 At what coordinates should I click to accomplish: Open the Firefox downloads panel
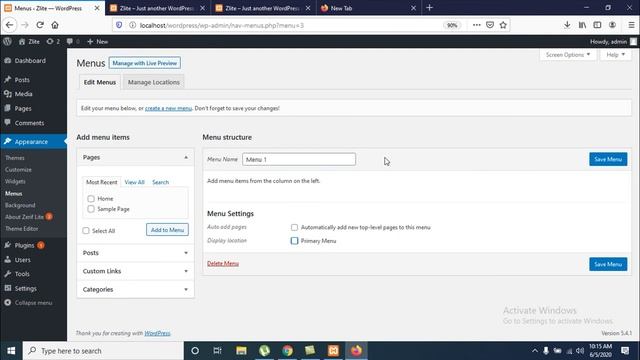[x=567, y=25]
